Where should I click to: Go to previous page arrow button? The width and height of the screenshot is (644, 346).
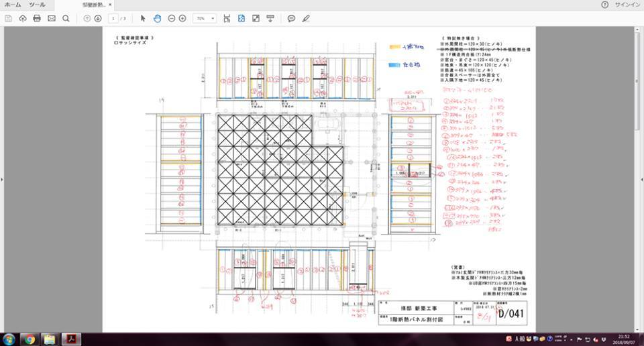[87, 19]
